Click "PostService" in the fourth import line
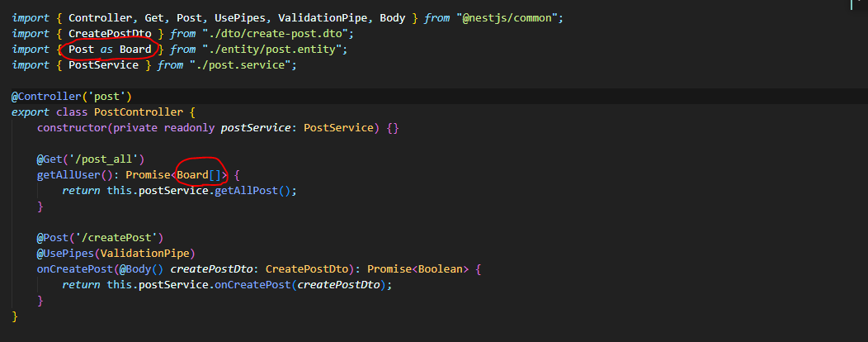Viewport: 868px width, 342px height. [103, 65]
